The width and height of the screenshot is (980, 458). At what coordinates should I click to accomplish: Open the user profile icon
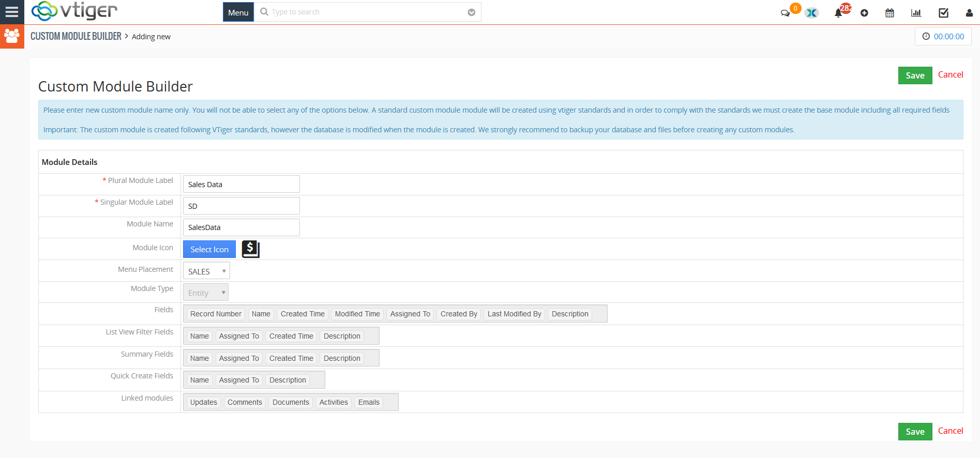[969, 13]
